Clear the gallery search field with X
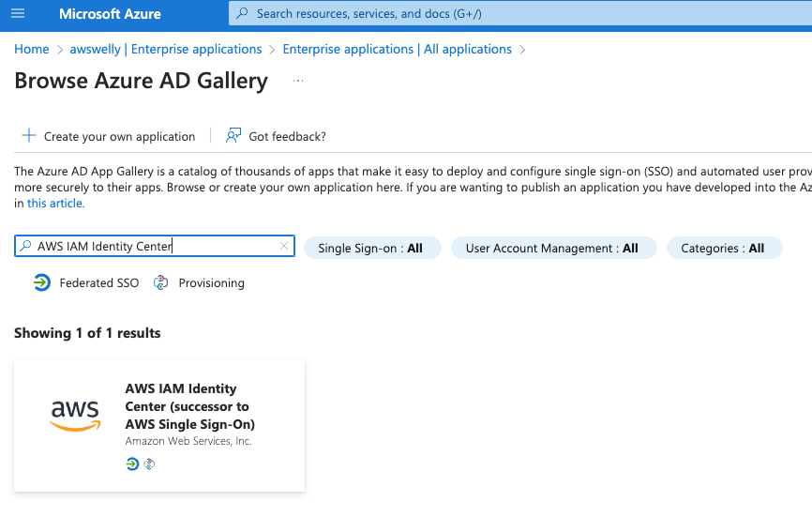Image resolution: width=812 pixels, height=517 pixels. [284, 247]
